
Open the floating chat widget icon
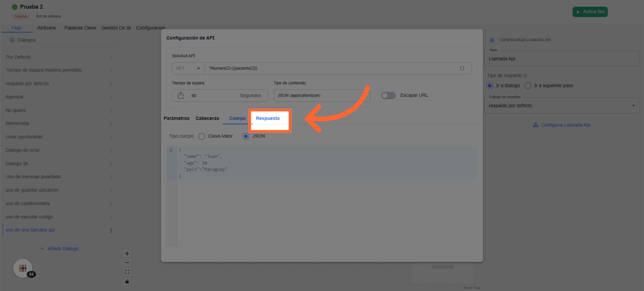[23, 268]
